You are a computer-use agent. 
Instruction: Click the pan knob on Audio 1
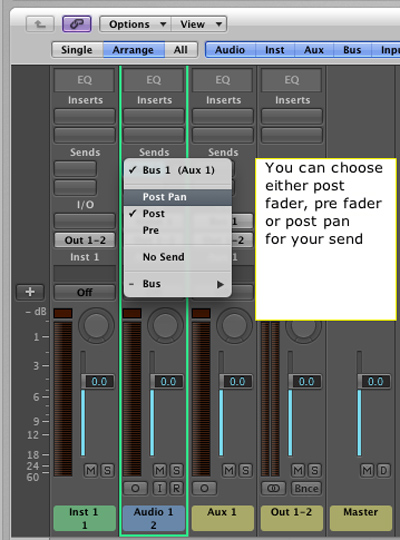click(165, 325)
